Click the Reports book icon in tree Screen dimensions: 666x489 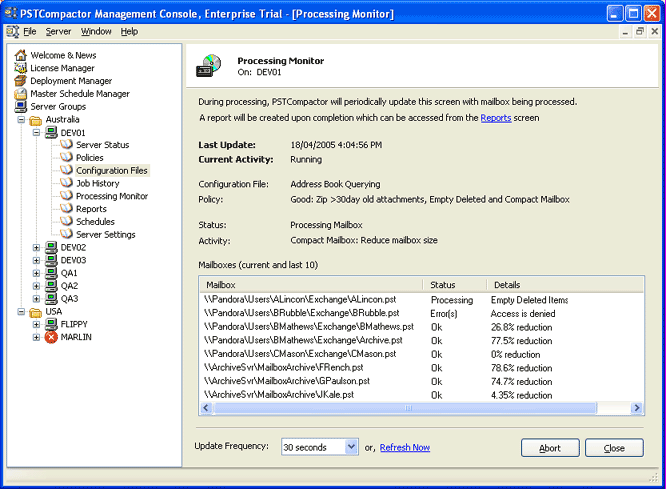(66, 208)
